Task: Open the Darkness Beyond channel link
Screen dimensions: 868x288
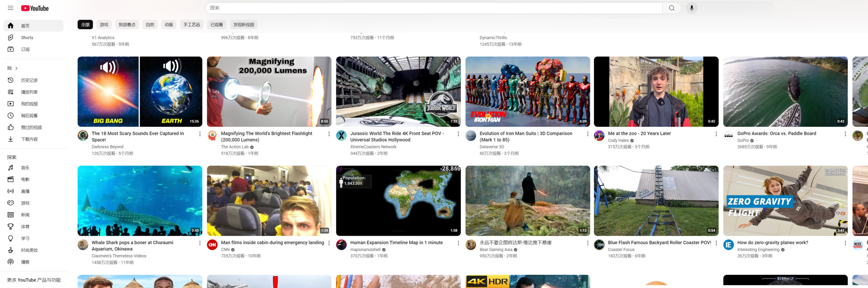Action: [107, 147]
